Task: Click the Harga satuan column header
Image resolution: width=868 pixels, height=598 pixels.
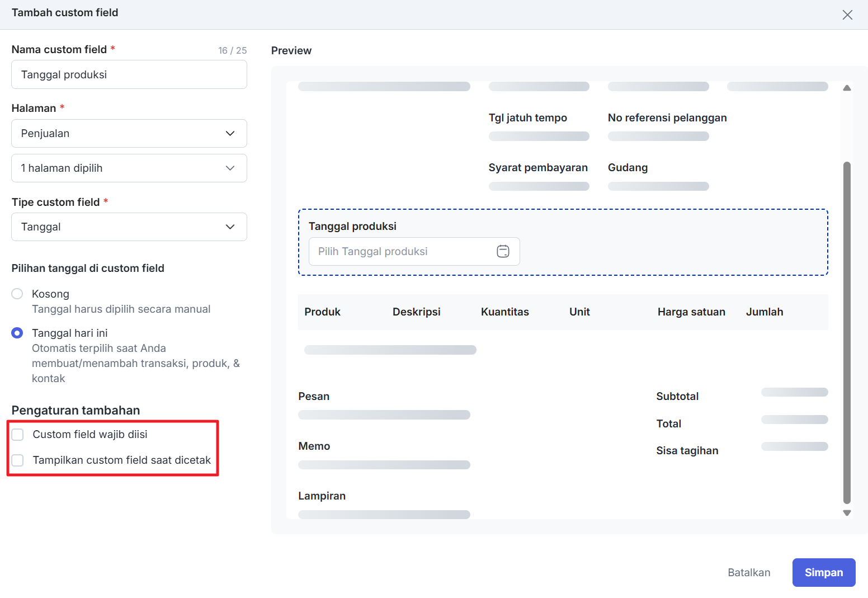Action: click(691, 312)
